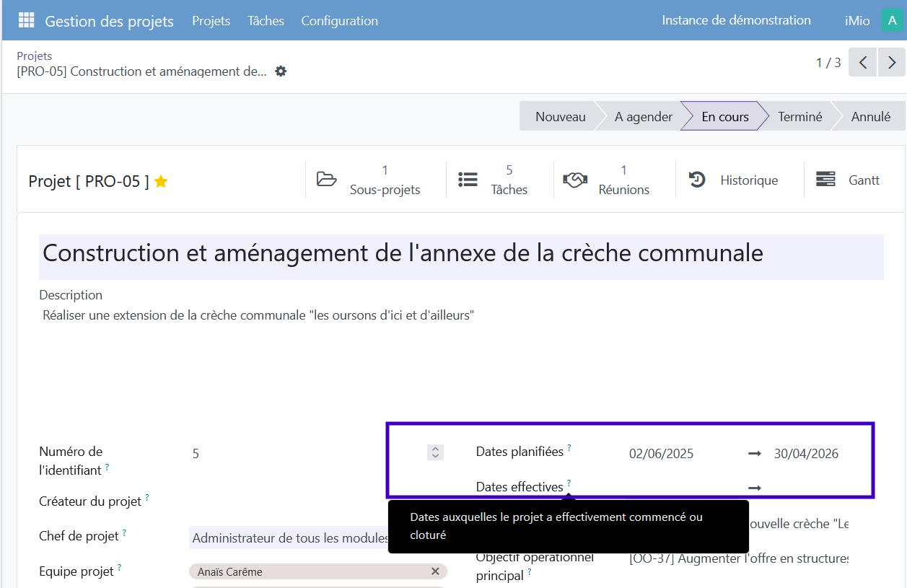Click the planned start date 02/06/2025

pyautogui.click(x=661, y=454)
